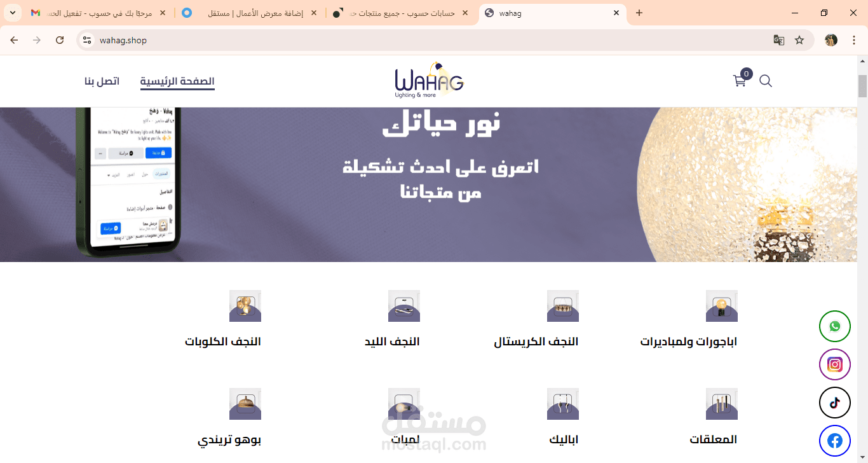Image resolution: width=868 pixels, height=463 pixels.
Task: Click the النجف الليد category link
Action: point(392,342)
